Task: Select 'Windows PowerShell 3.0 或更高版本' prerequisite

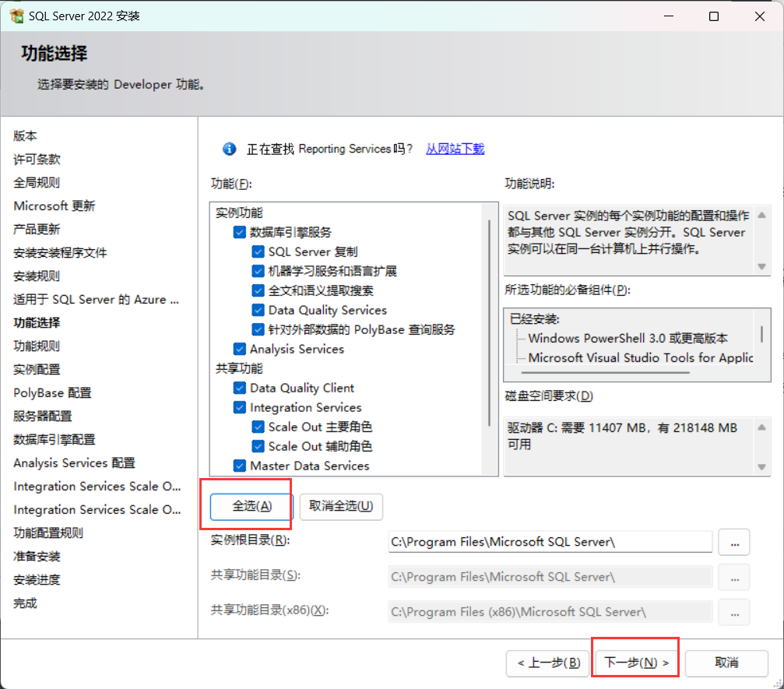Action: (x=628, y=339)
